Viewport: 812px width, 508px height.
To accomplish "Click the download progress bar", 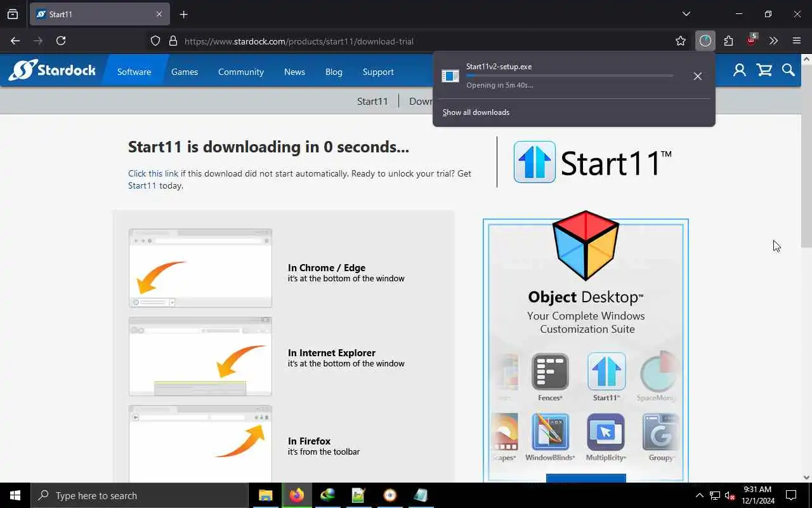I will coord(570,76).
